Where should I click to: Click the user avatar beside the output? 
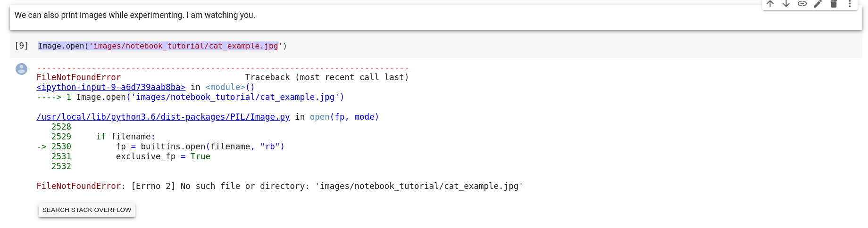(21, 69)
